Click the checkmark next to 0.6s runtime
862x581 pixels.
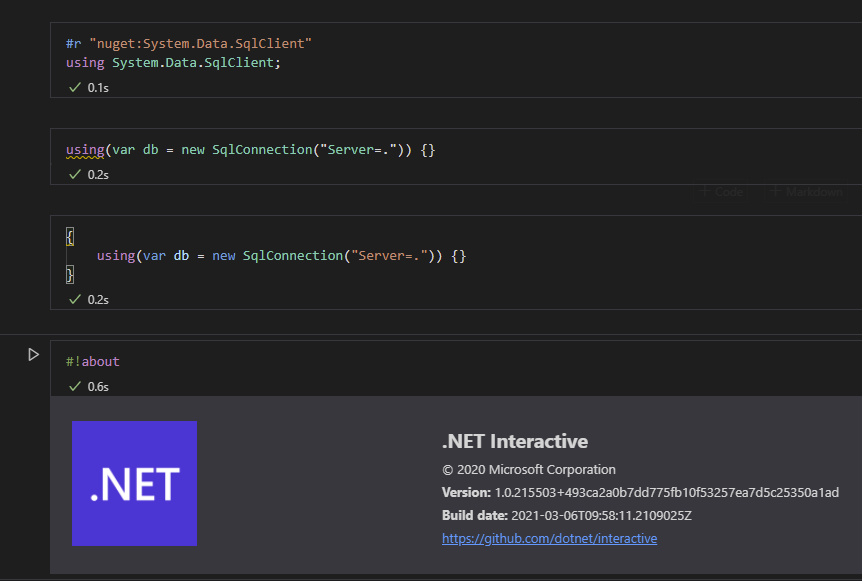point(75,386)
